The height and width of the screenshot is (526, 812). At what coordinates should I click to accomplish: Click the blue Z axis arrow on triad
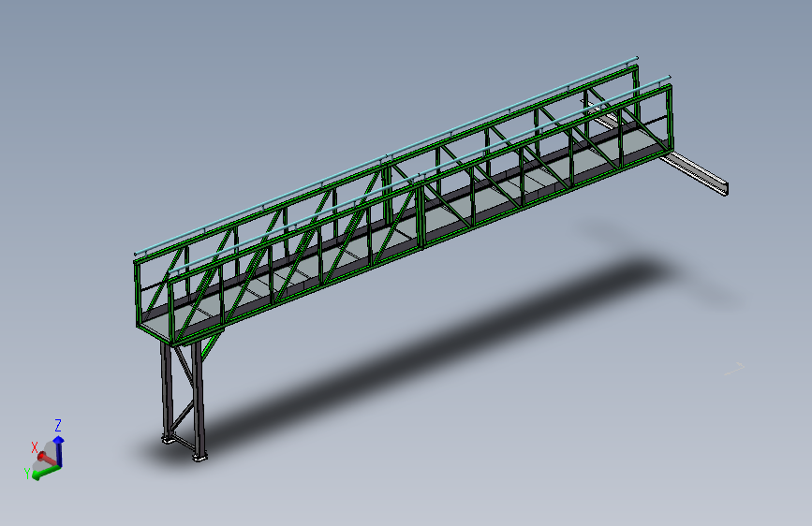tap(59, 450)
